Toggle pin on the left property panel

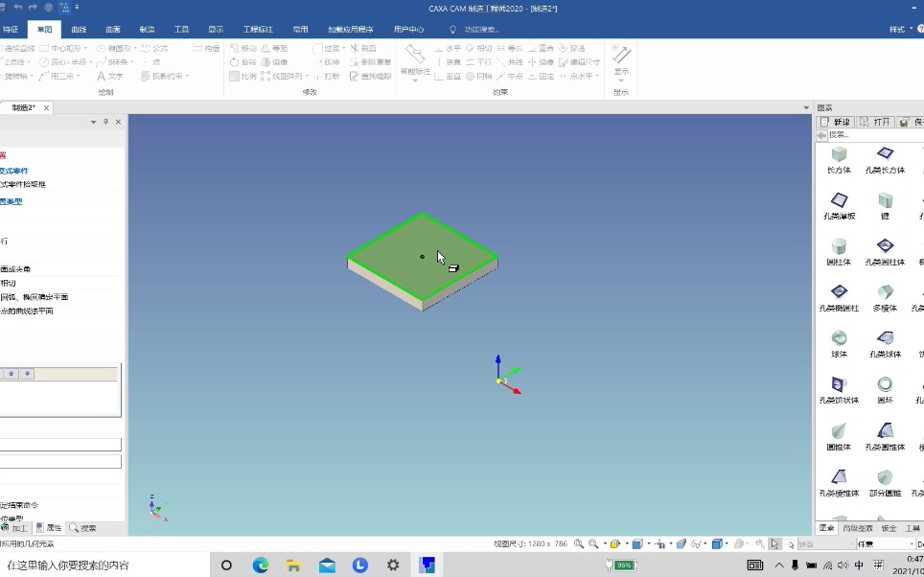[x=106, y=122]
